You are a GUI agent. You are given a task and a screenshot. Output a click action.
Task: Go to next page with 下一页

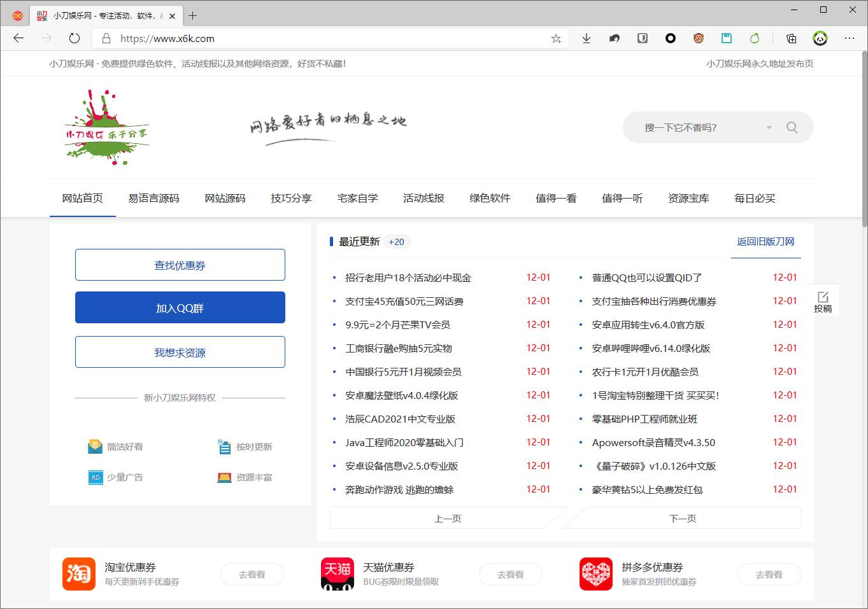683,519
